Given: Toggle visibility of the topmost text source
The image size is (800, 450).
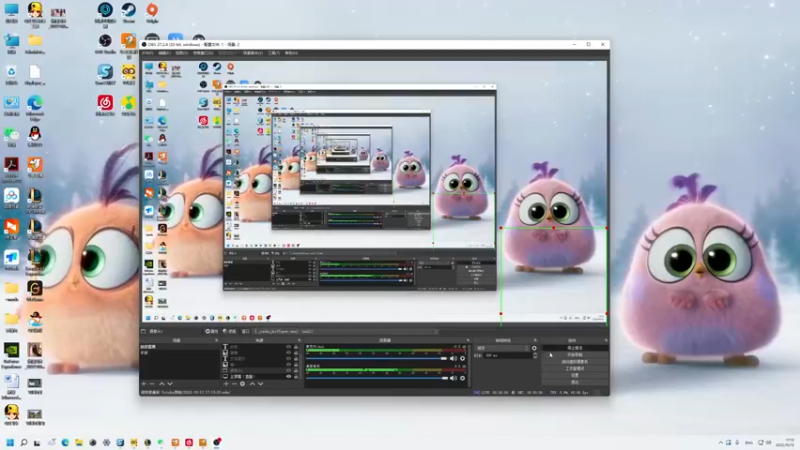Looking at the screenshot, I should pos(289,346).
